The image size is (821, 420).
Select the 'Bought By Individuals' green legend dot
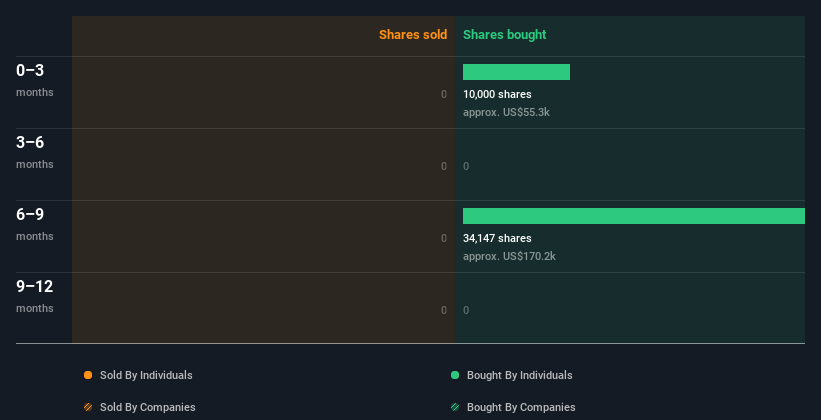pos(455,375)
